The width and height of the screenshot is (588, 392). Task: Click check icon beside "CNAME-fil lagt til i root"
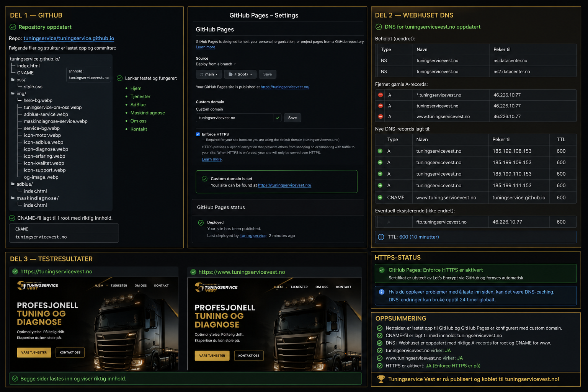[x=12, y=218]
